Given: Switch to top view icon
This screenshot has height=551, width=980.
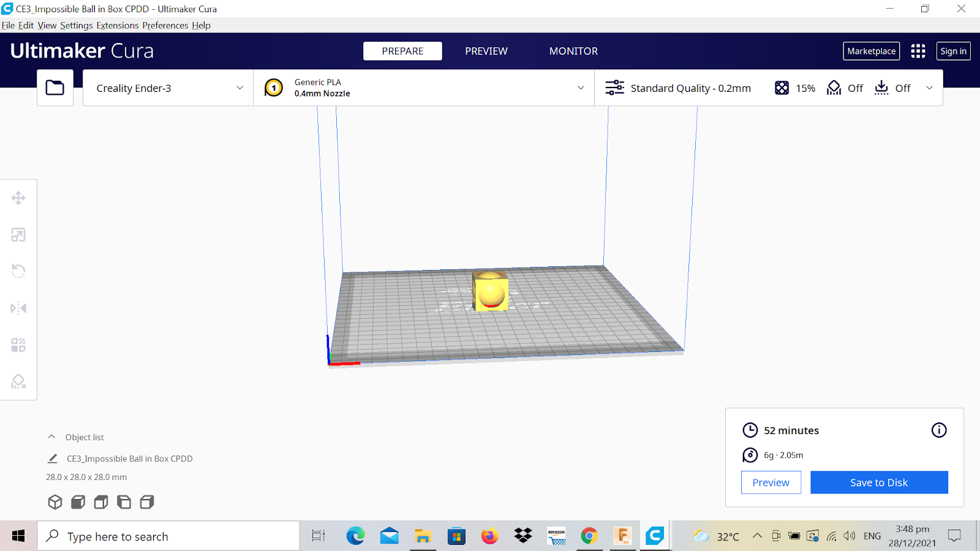Looking at the screenshot, I should pyautogui.click(x=101, y=502).
